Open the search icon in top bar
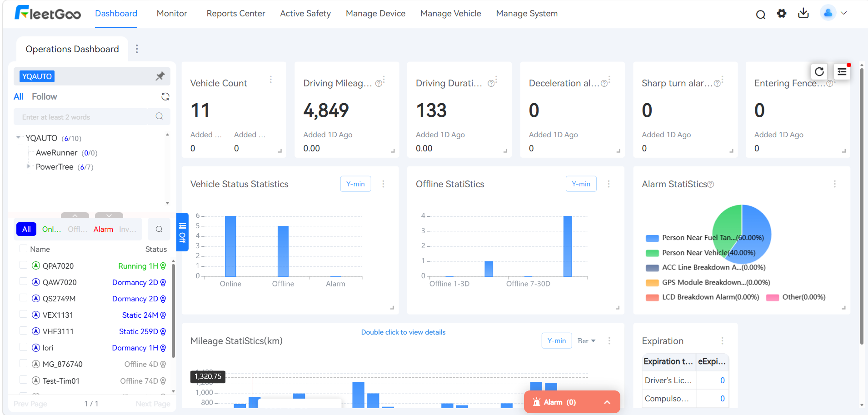This screenshot has height=415, width=868. pyautogui.click(x=760, y=15)
